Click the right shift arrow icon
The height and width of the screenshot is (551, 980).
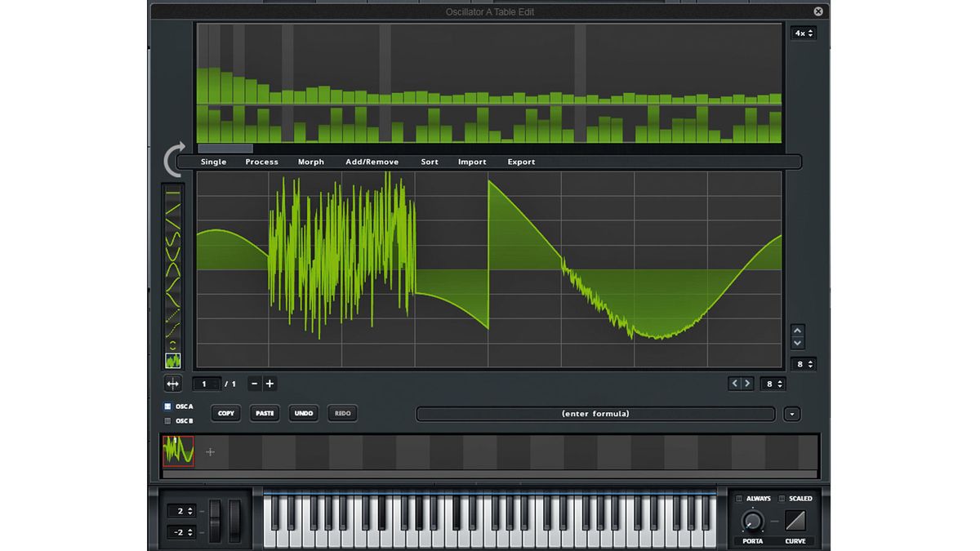(747, 384)
